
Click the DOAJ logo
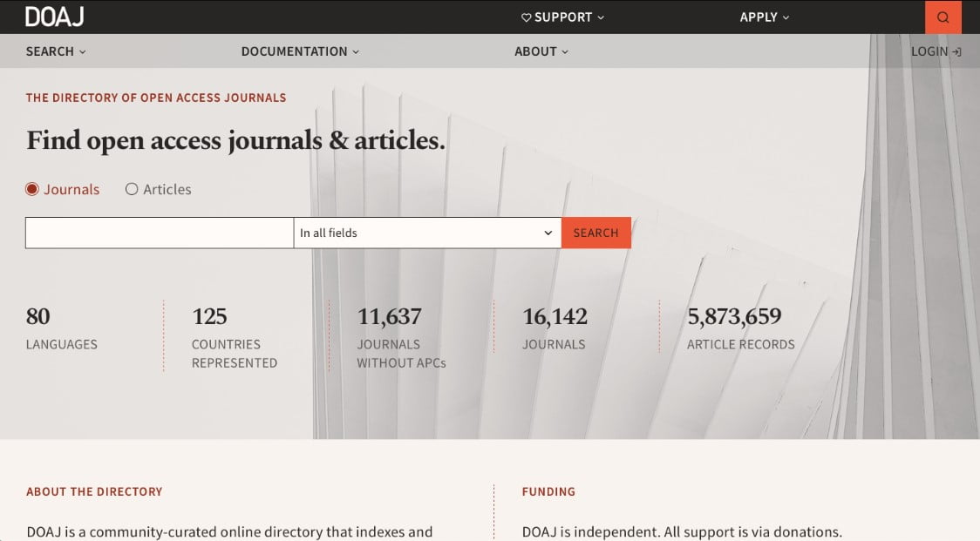(54, 17)
